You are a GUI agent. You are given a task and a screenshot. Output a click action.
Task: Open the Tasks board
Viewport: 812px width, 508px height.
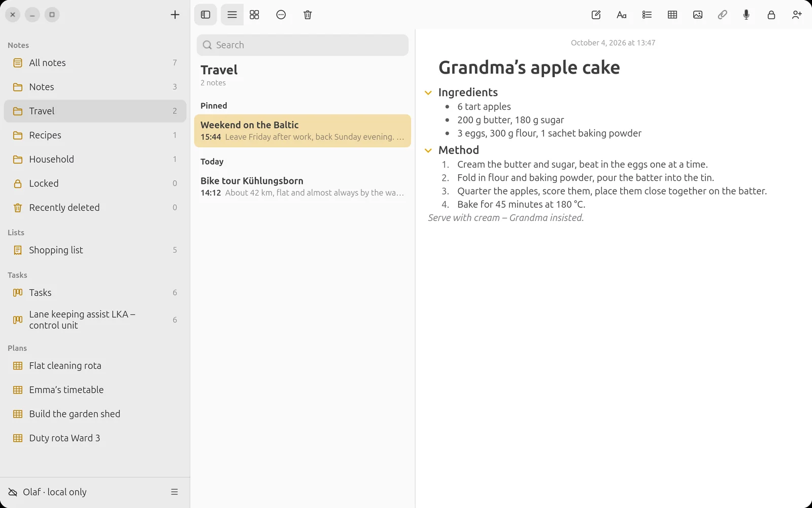tap(95, 293)
